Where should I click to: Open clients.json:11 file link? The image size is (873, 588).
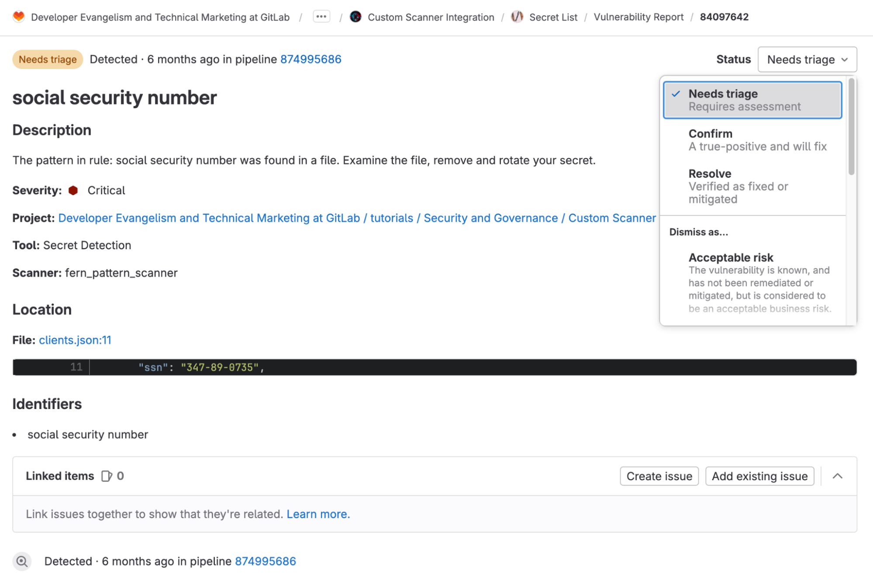click(75, 340)
